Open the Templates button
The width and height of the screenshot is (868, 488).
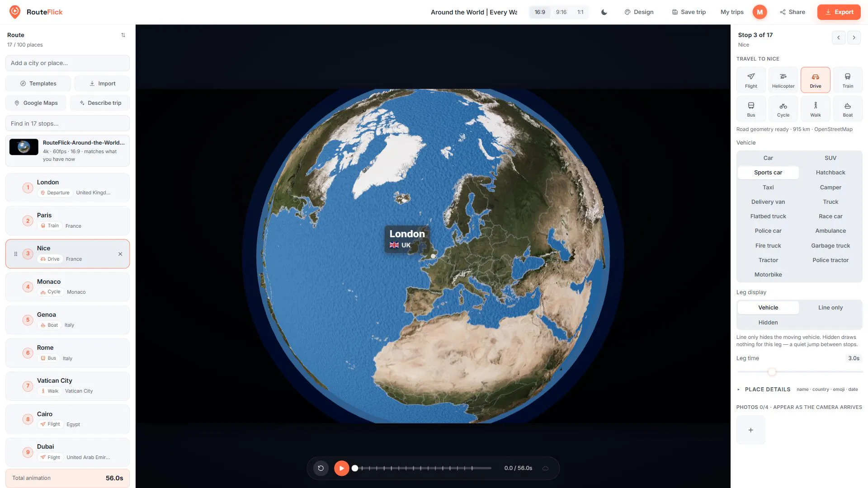pyautogui.click(x=38, y=84)
